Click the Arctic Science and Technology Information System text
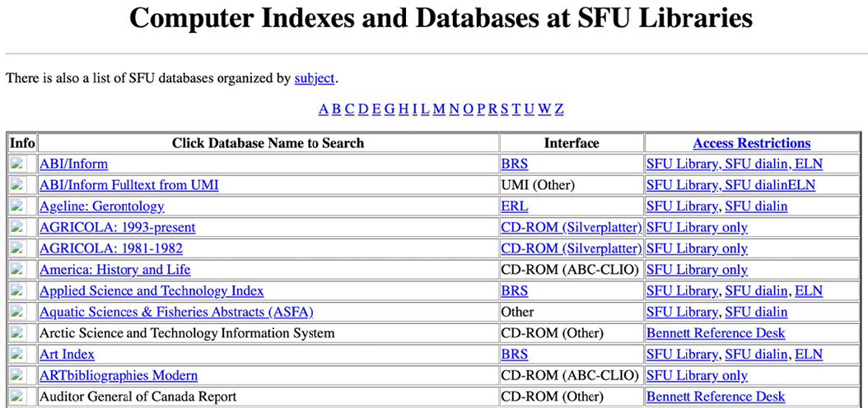Image resolution: width=868 pixels, height=408 pixels. click(187, 333)
